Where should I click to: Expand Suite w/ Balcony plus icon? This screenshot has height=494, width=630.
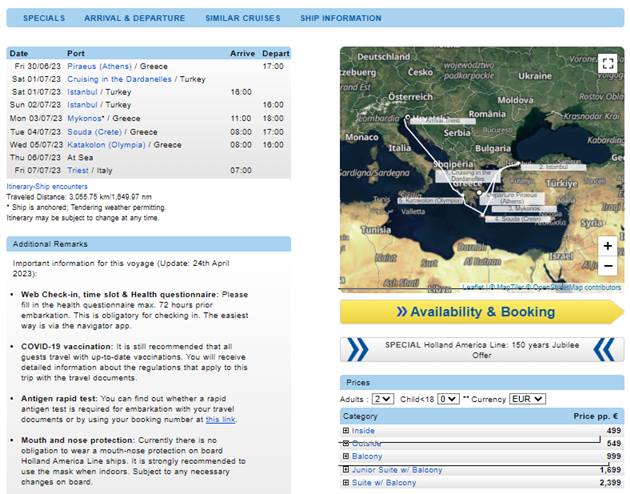(x=346, y=482)
